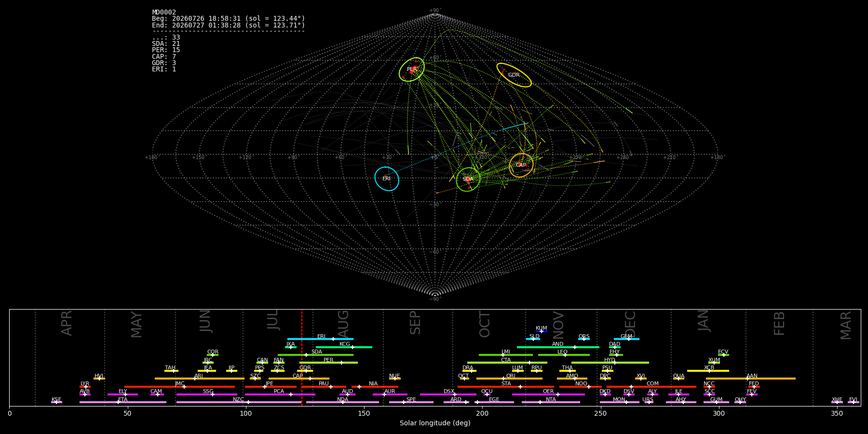
Task: Click the red dashed current solar longitude line
Action: 302,357
